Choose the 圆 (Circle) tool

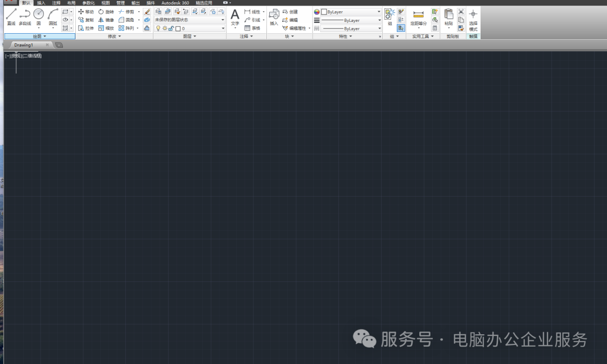pyautogui.click(x=38, y=15)
